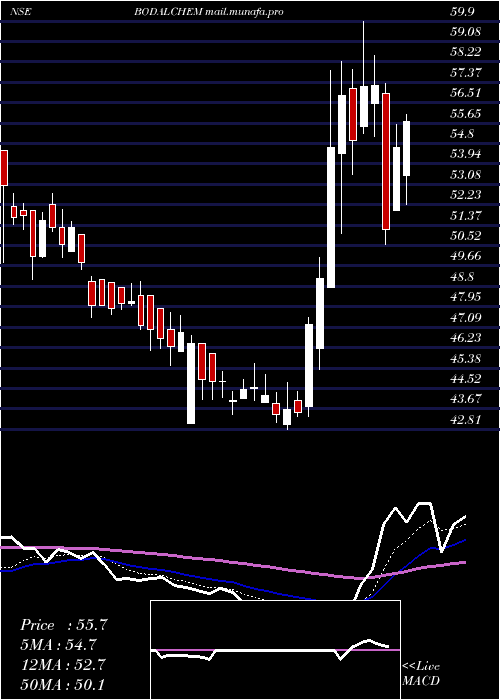This screenshot has height=700, width=500.
Task: Select the 54.8 price axis label
Action: pyautogui.click(x=462, y=134)
